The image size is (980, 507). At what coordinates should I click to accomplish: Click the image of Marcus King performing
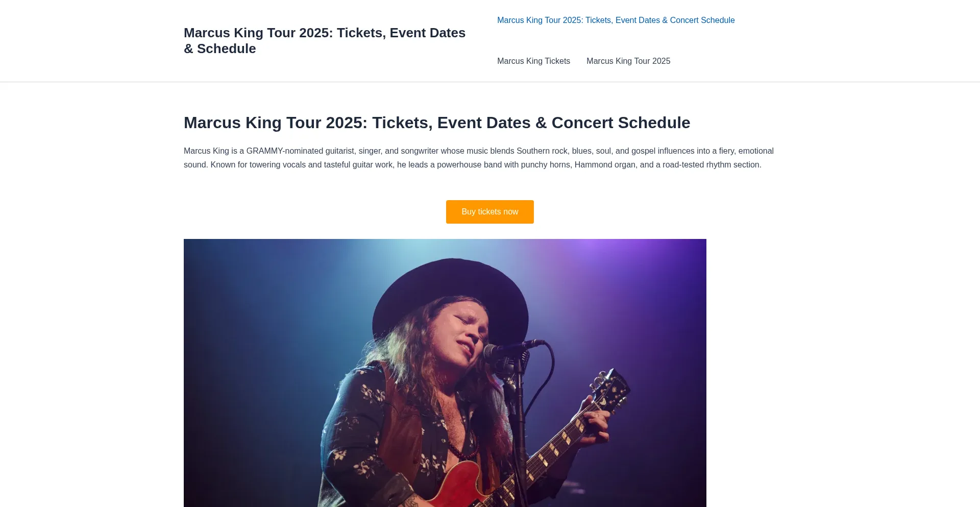tap(445, 373)
